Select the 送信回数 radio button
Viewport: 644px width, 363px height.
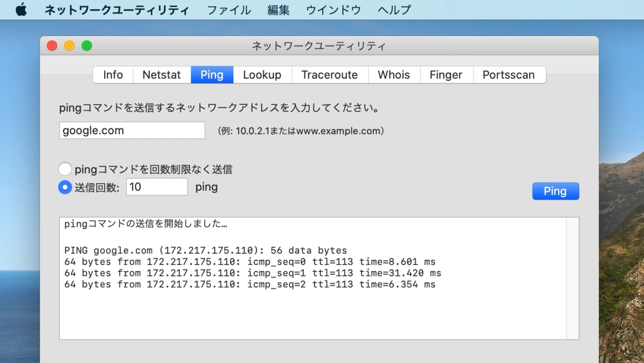(x=65, y=187)
